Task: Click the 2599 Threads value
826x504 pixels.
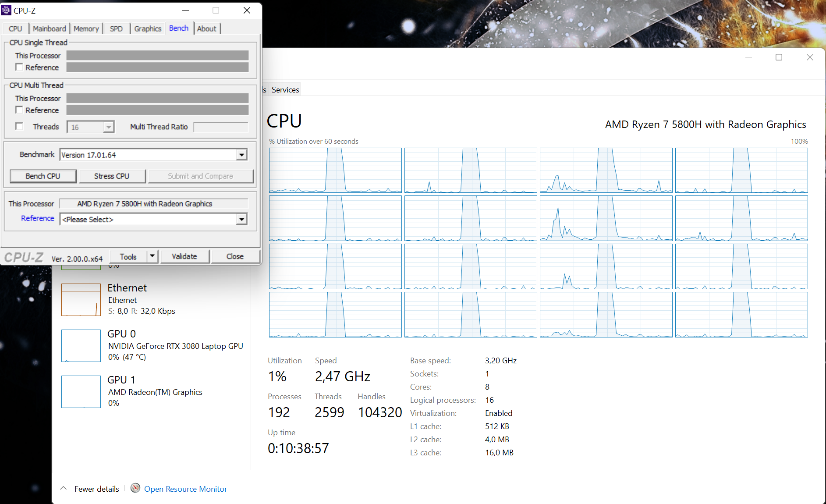Action: click(330, 412)
